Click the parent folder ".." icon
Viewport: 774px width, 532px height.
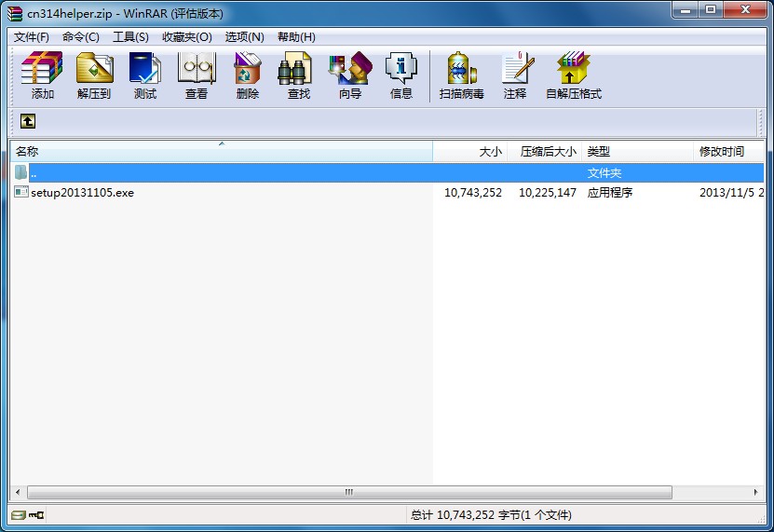click(20, 172)
